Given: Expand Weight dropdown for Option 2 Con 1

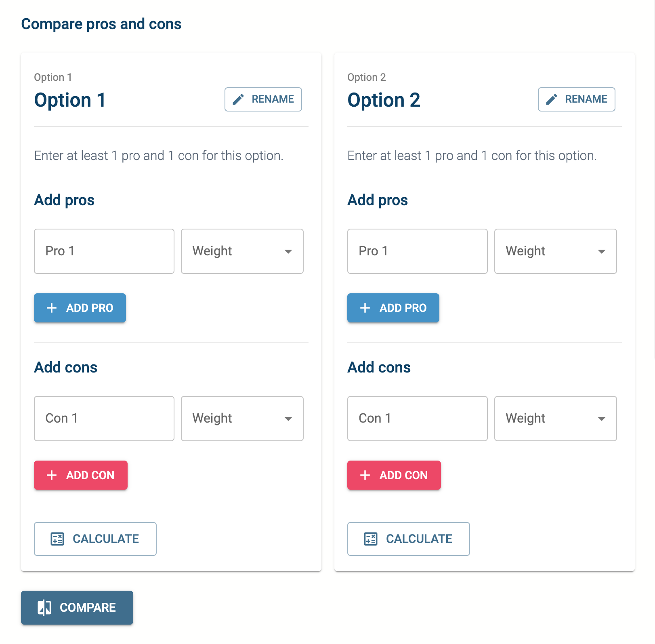Looking at the screenshot, I should click(x=556, y=419).
